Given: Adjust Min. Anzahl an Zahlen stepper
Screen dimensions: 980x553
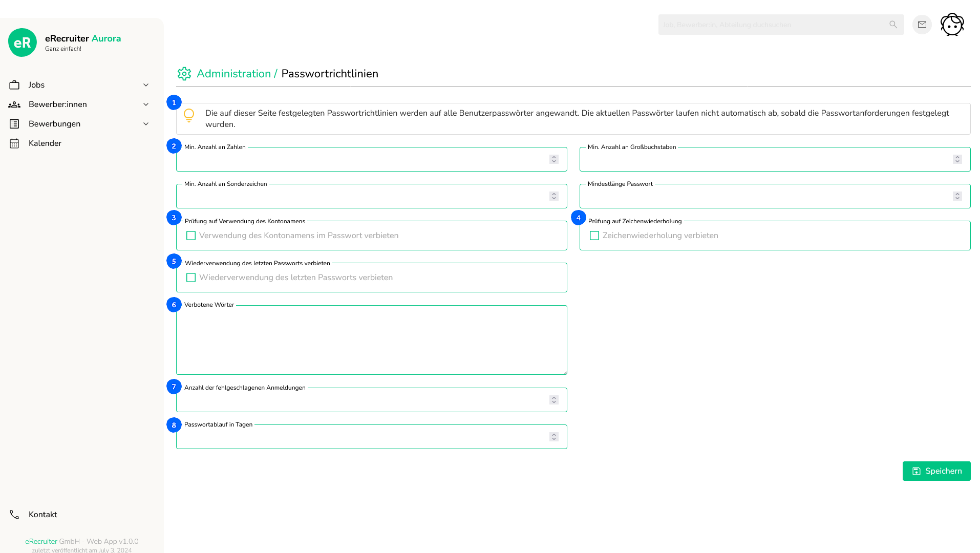Looking at the screenshot, I should pyautogui.click(x=554, y=159).
